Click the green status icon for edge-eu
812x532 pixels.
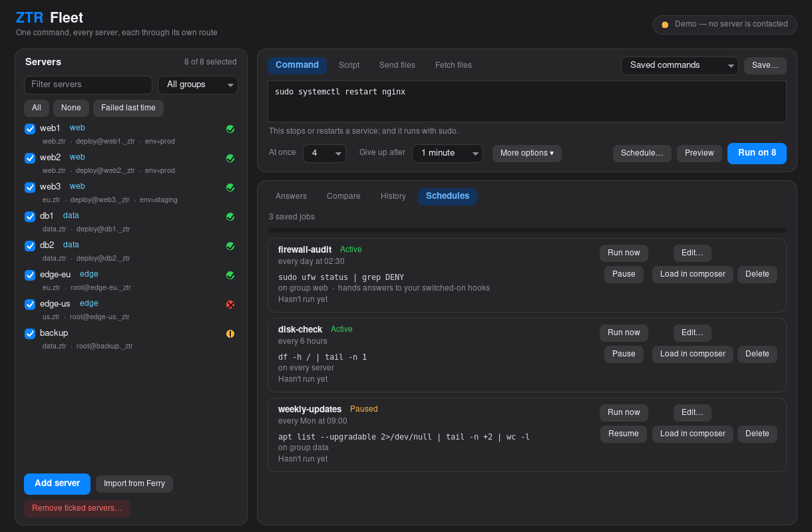coord(230,275)
